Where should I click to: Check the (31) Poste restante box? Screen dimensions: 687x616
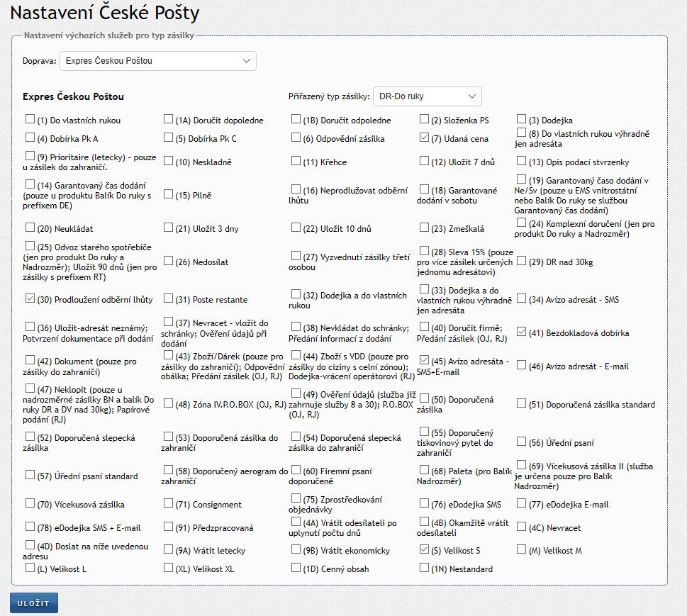[x=169, y=298]
